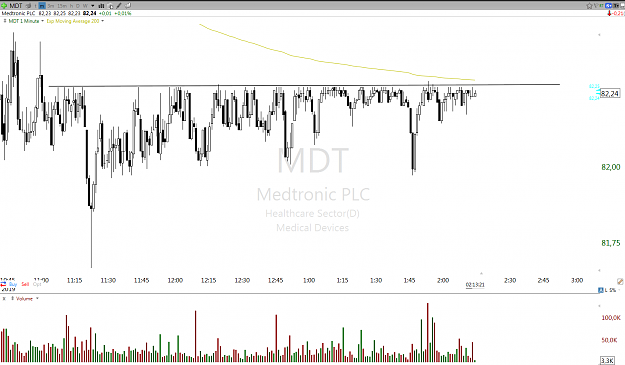Click the green bars icon at top right
The width and height of the screenshot is (625, 365).
[x=601, y=6]
